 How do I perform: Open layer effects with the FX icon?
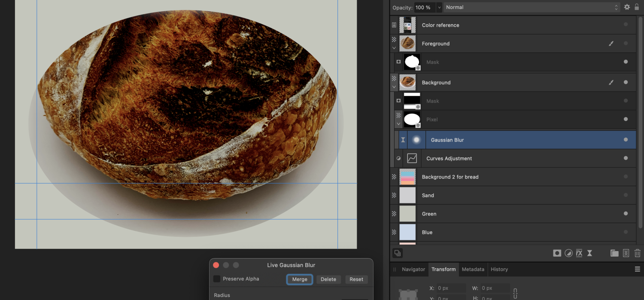click(x=579, y=253)
